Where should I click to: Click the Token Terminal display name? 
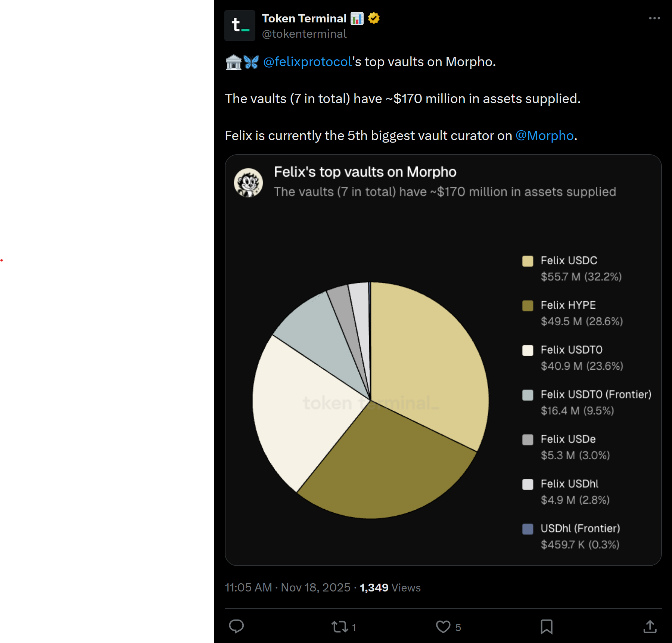tap(304, 18)
